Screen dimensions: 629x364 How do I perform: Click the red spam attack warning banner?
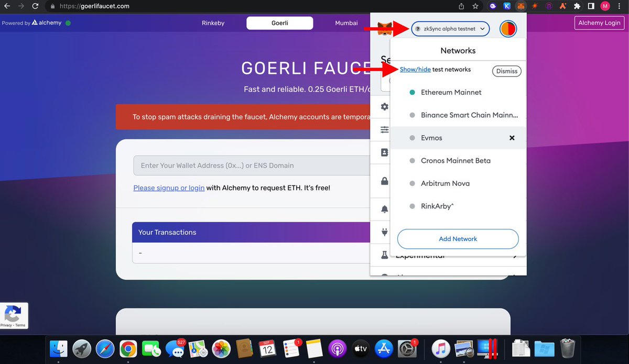[243, 117]
